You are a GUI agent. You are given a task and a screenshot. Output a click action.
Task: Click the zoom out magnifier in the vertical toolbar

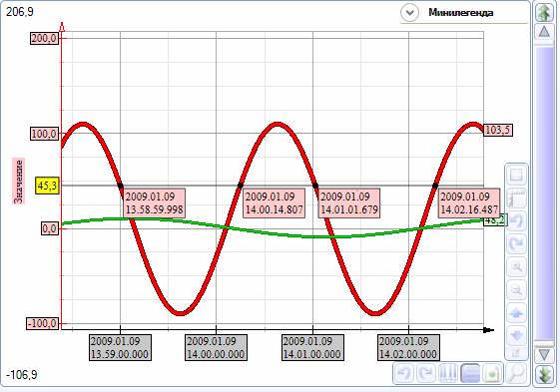point(516,289)
